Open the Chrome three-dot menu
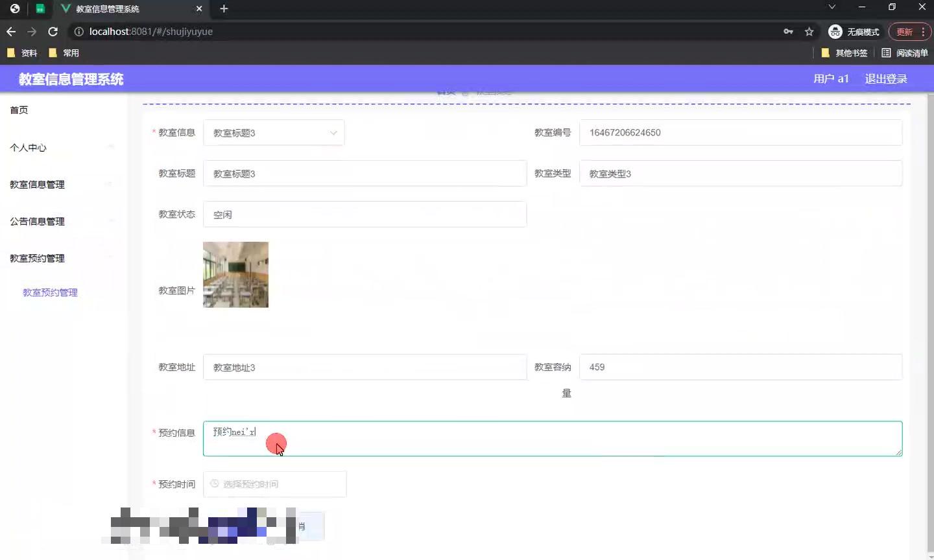The image size is (934, 560). coord(922,31)
